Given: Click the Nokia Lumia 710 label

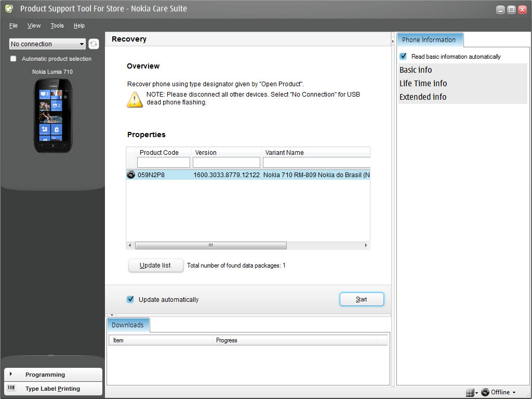Looking at the screenshot, I should (52, 72).
